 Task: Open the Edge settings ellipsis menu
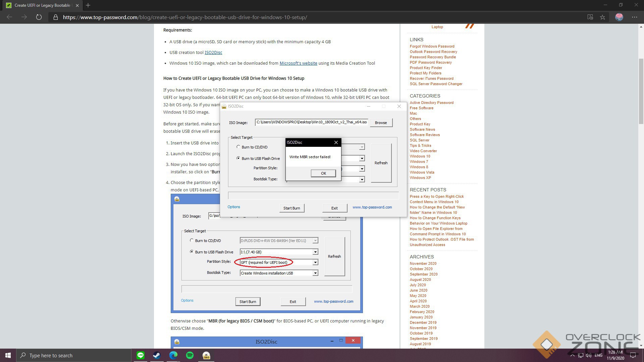point(634,17)
